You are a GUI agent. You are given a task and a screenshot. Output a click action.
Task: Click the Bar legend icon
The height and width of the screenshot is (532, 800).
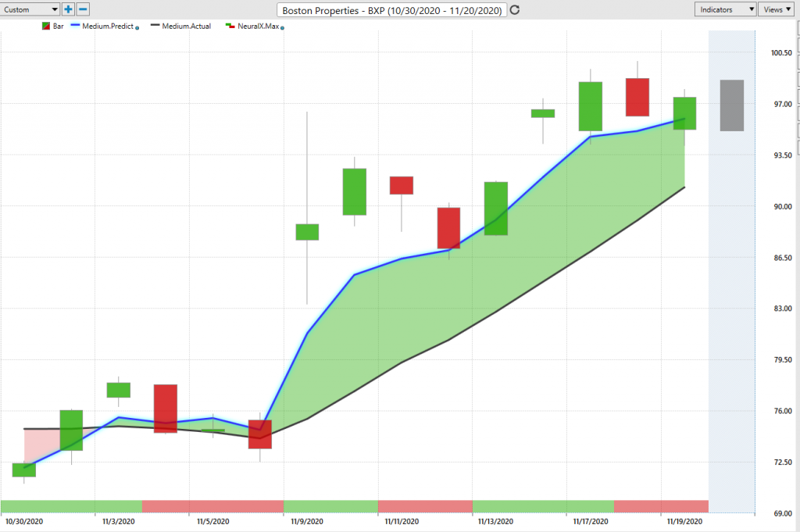[46, 26]
